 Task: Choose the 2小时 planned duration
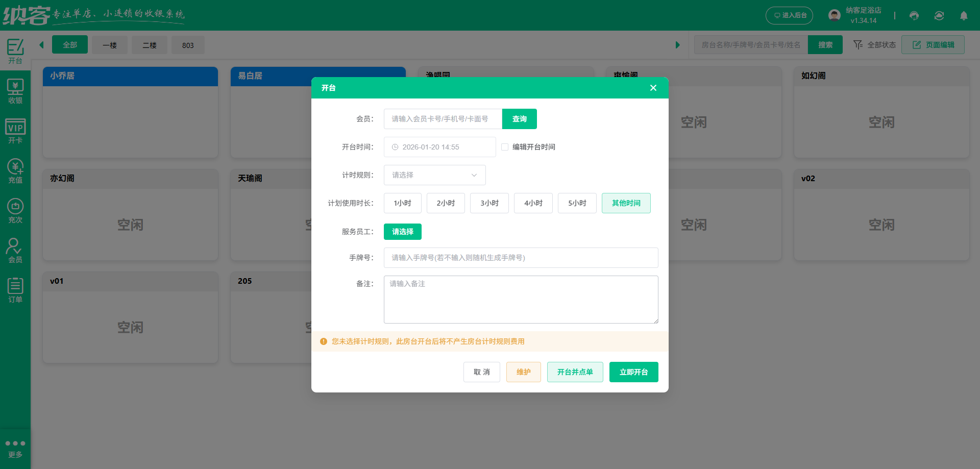pos(445,203)
